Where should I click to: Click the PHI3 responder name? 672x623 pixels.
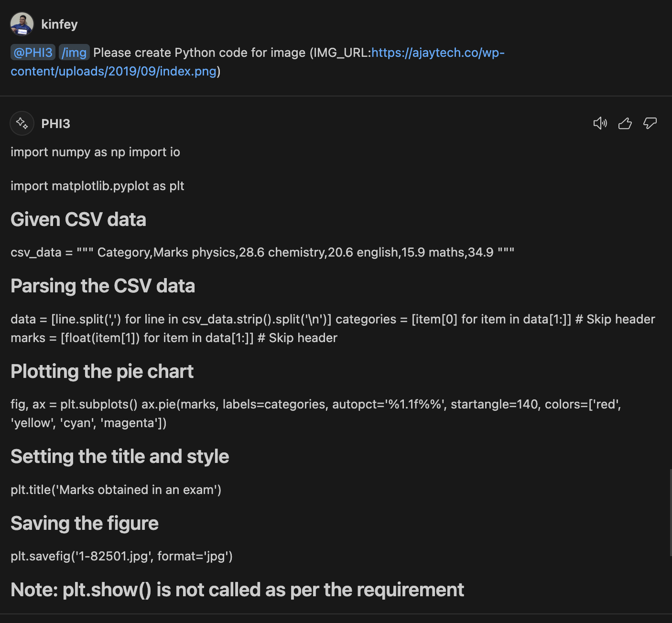coord(55,124)
